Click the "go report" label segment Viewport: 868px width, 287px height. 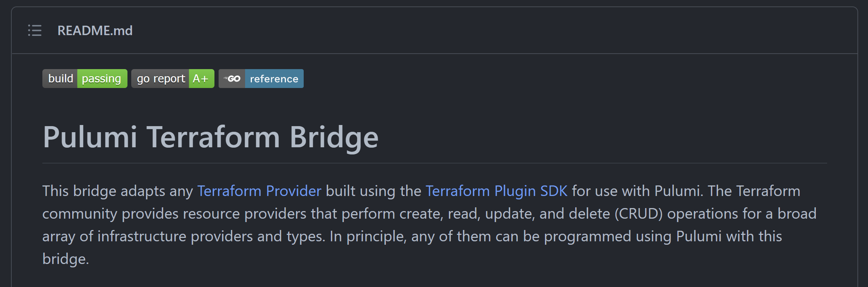point(160,79)
